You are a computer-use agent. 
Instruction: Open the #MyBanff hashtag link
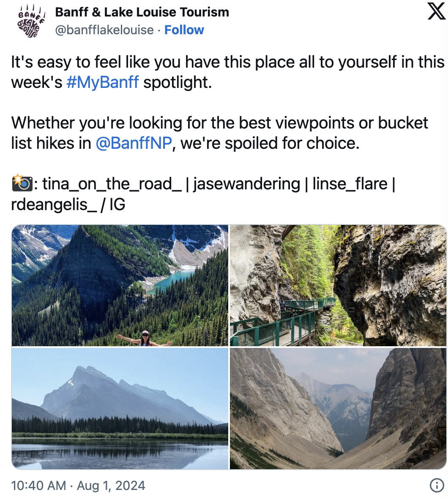point(103,82)
